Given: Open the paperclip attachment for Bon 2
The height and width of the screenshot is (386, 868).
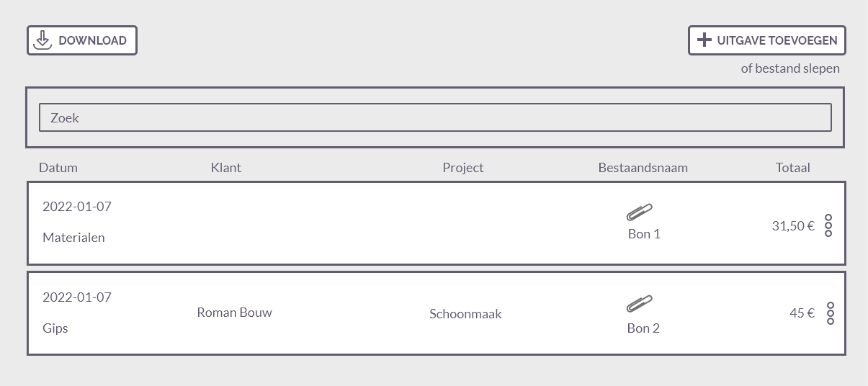Looking at the screenshot, I should [639, 304].
